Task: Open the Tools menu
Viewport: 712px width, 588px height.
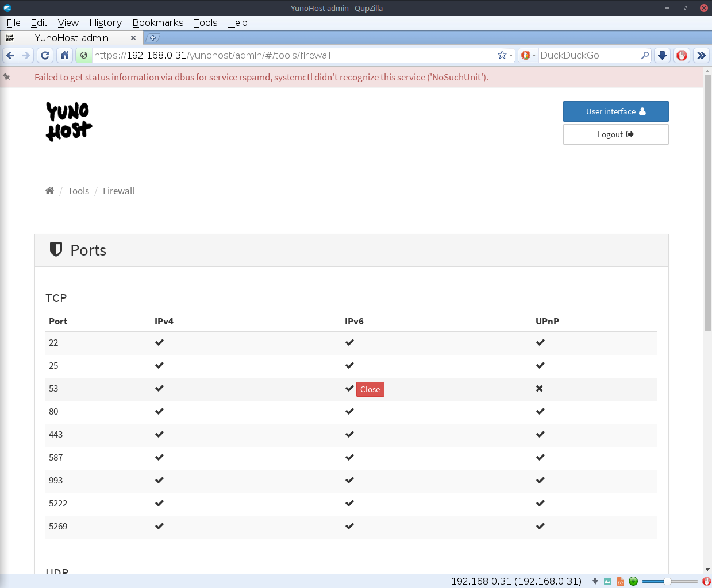Action: [x=206, y=22]
